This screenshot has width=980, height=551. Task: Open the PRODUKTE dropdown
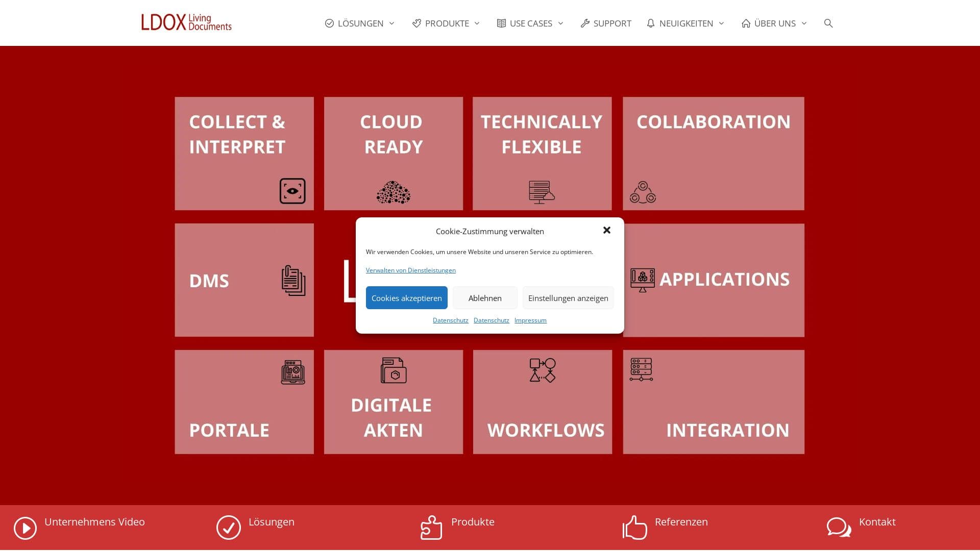(x=446, y=23)
